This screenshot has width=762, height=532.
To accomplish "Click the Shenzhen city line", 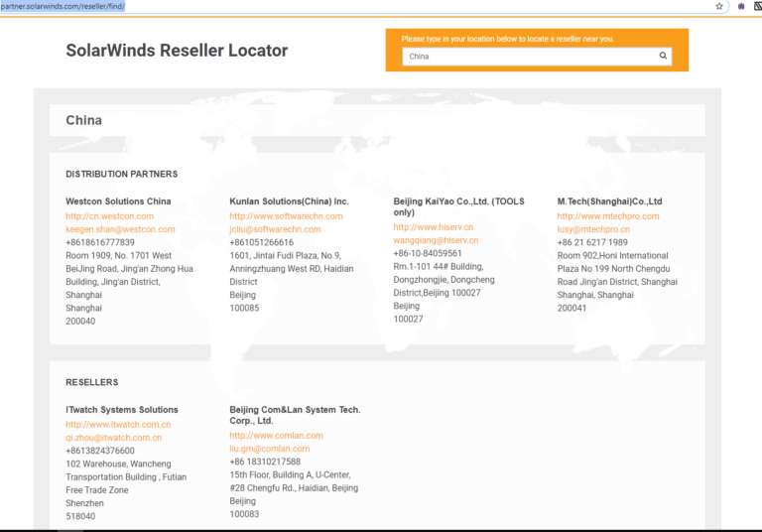I will tap(85, 503).
